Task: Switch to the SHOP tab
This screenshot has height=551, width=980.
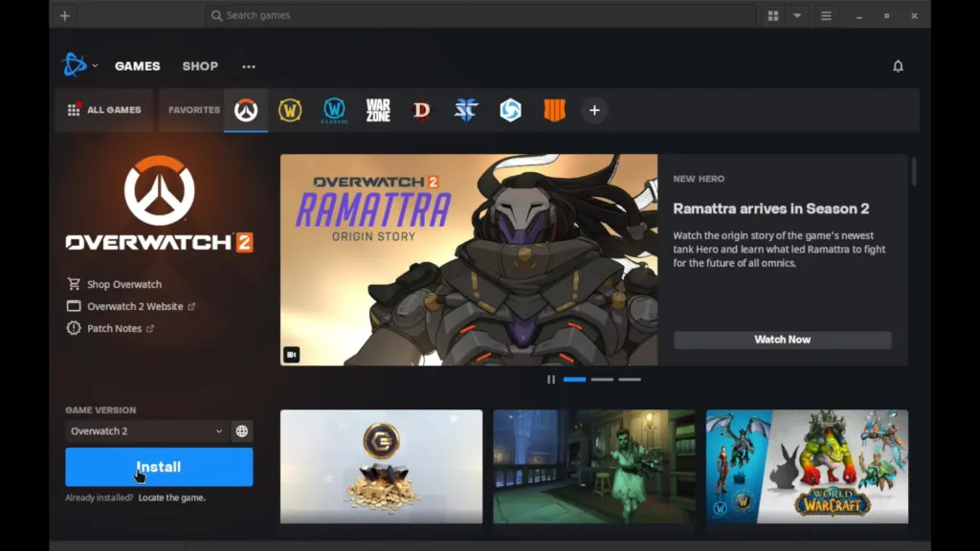Action: tap(200, 66)
